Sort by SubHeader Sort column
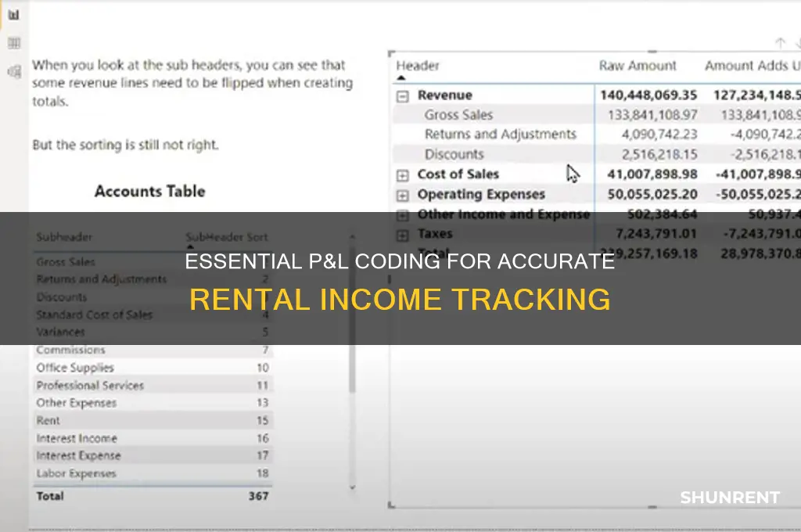The width and height of the screenshot is (801, 532). point(227,237)
